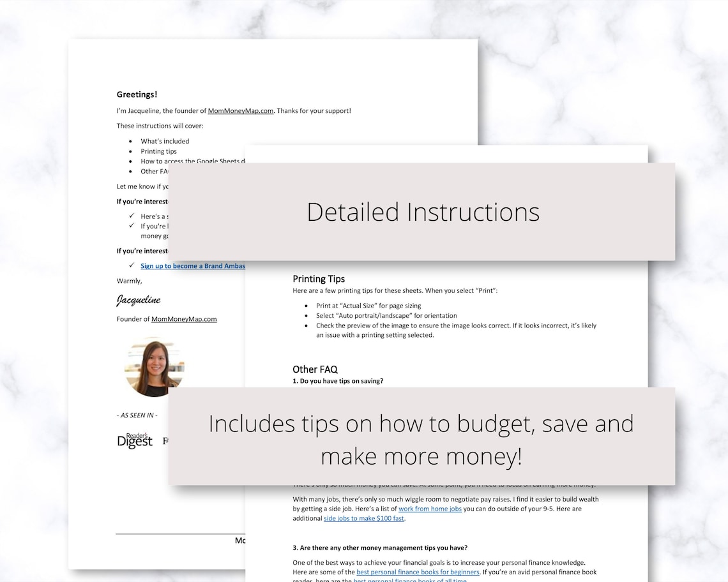Click Jacqueline's circular profile photo
The image size is (728, 582).
[x=155, y=368]
